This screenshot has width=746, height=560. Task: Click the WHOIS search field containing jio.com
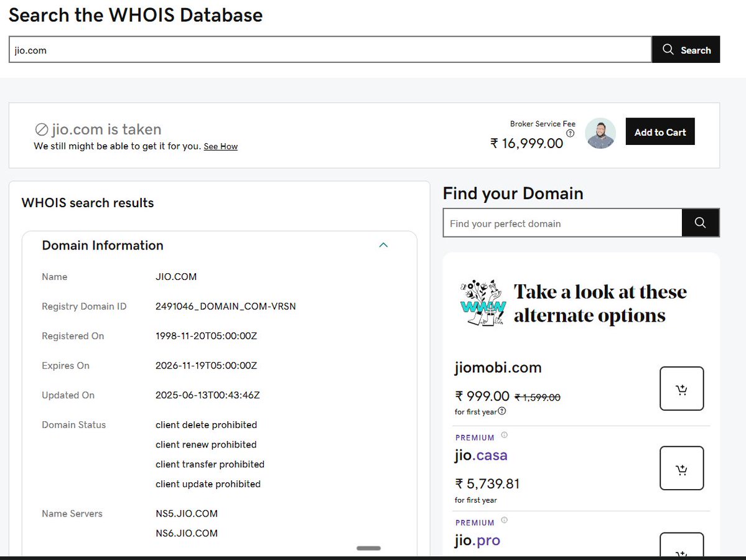coord(330,50)
